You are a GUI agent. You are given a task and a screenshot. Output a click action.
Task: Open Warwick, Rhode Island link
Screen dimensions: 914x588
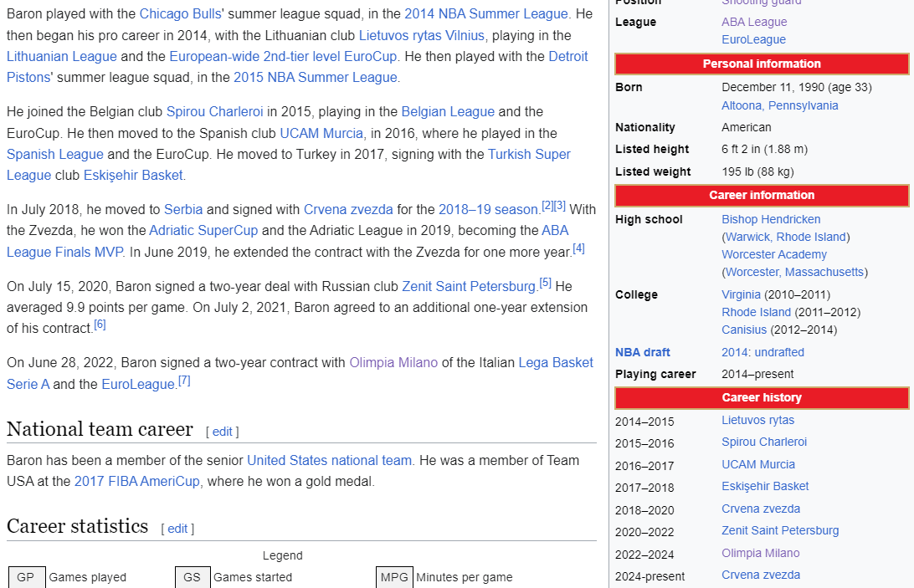pos(786,238)
